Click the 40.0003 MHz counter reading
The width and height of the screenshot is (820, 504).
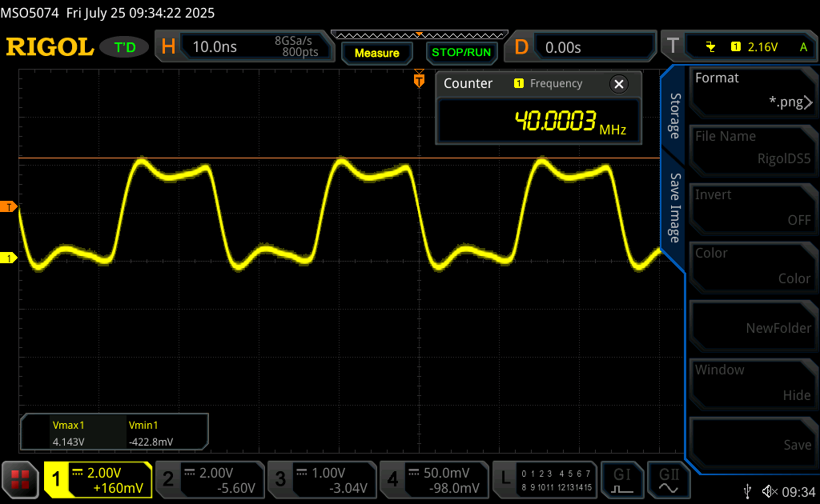coord(570,122)
